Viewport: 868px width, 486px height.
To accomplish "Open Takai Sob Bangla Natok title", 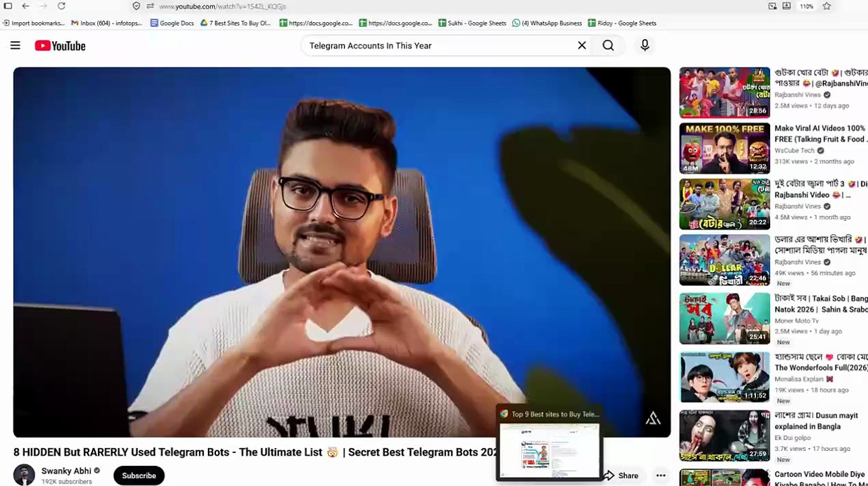I will click(x=821, y=304).
